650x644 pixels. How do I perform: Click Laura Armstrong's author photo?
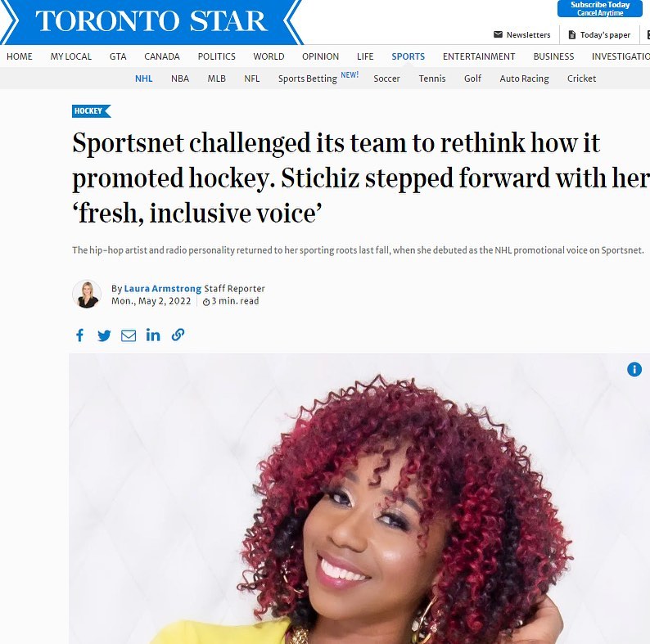(x=87, y=295)
